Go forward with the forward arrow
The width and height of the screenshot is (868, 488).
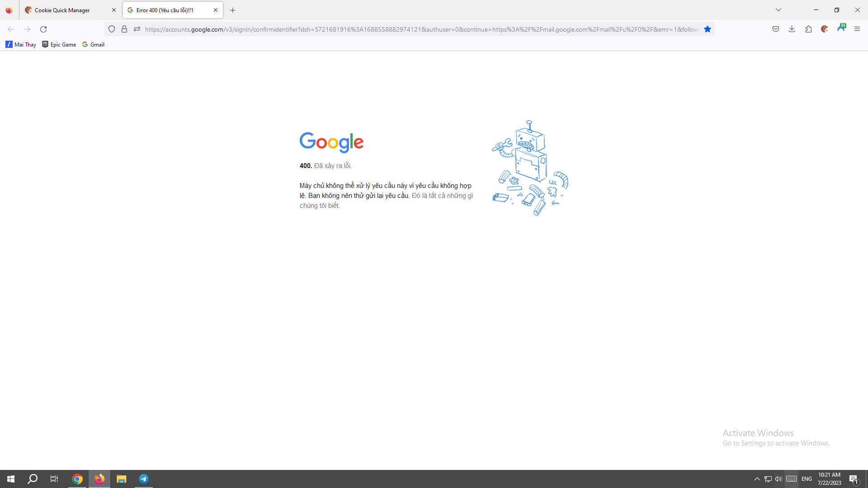[27, 29]
